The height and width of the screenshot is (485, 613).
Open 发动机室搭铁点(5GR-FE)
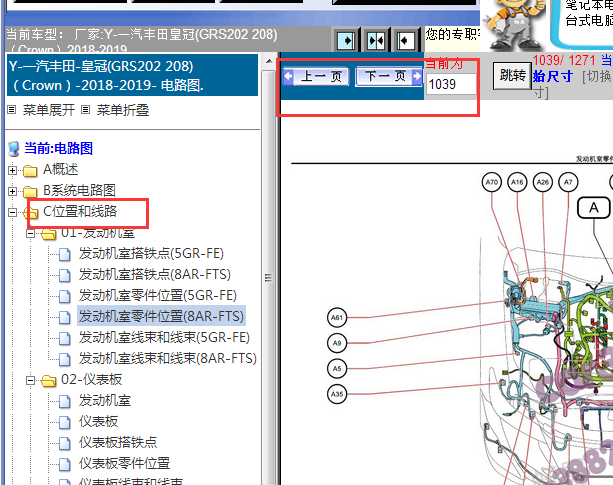coord(151,254)
